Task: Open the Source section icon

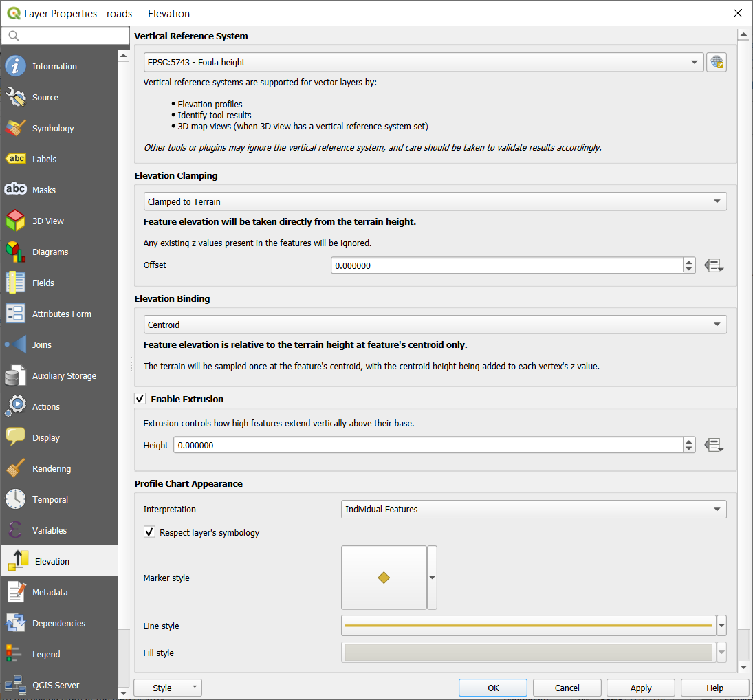Action: [15, 97]
